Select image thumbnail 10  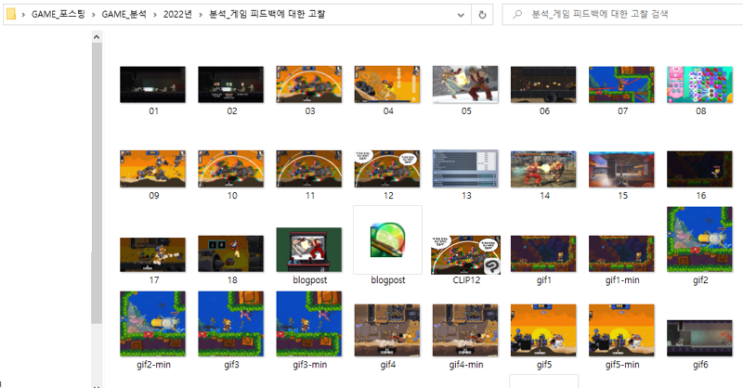click(x=231, y=169)
